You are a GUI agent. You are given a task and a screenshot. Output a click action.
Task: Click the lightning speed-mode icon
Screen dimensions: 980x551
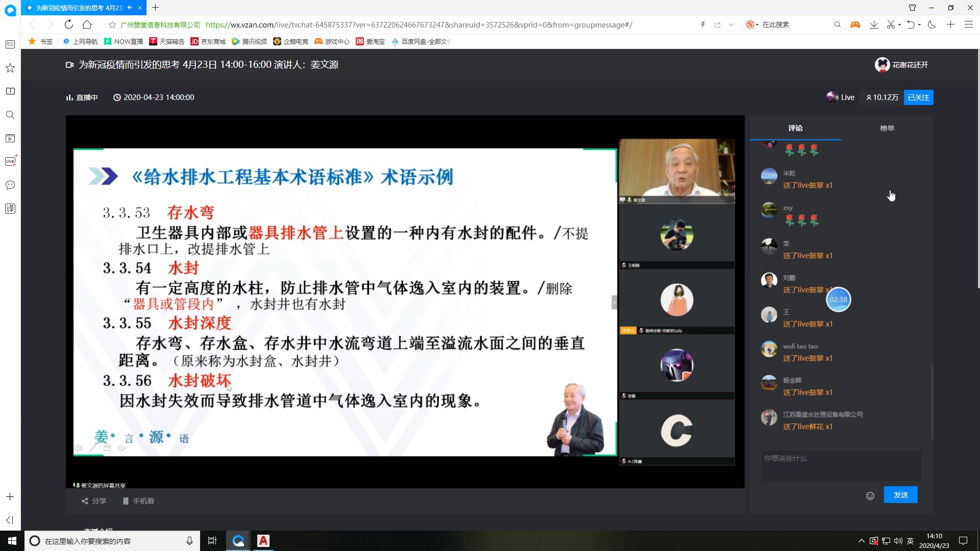(x=703, y=24)
